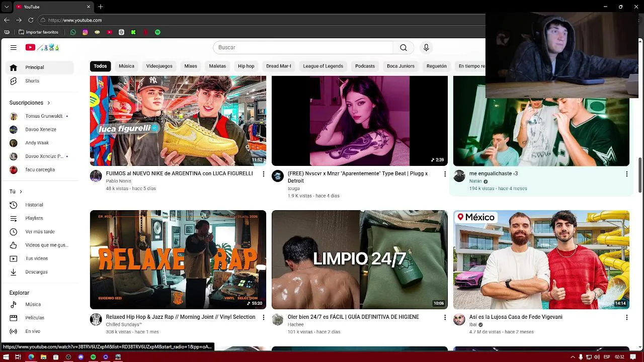Open the Instagram bookmark

[85, 32]
